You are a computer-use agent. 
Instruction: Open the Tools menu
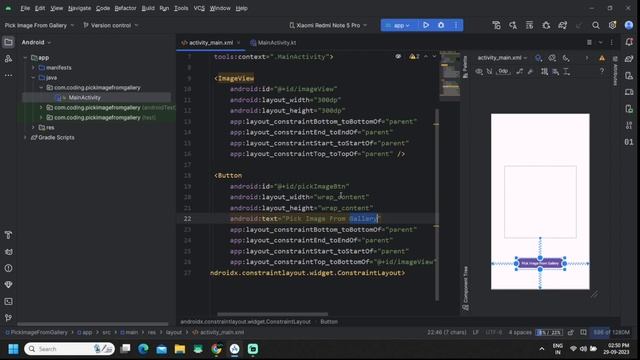click(x=181, y=8)
